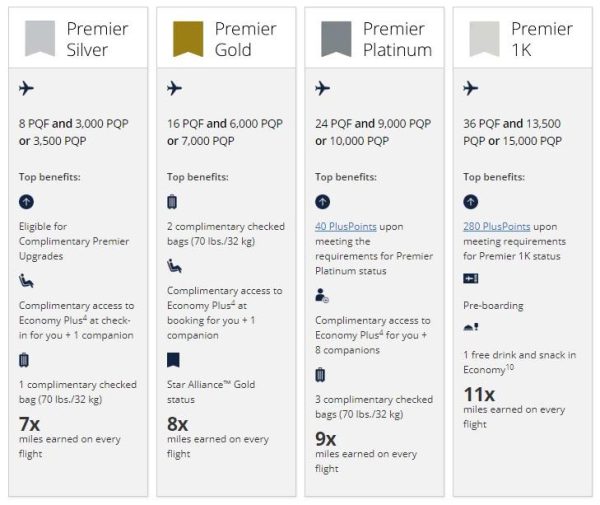Click the companions person icon in Platinum

[323, 296]
